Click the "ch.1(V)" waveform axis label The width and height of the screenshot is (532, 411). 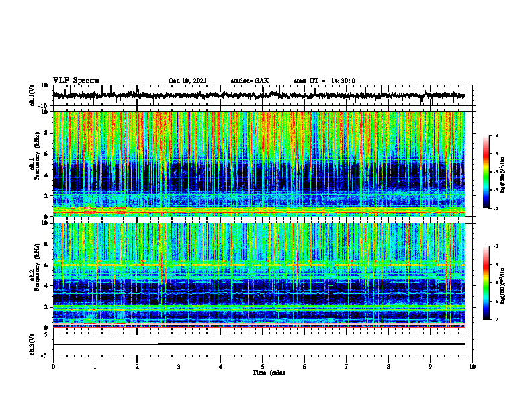(x=32, y=95)
